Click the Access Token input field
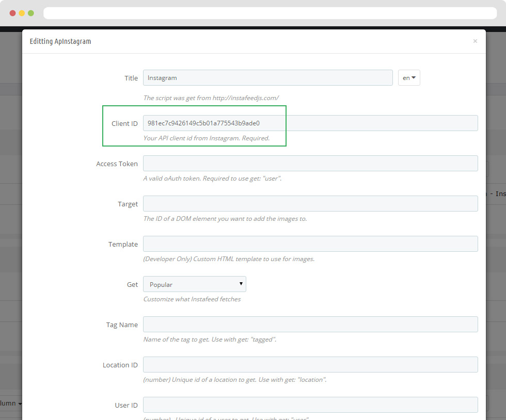Viewport: 506px width, 420px height. 310,164
